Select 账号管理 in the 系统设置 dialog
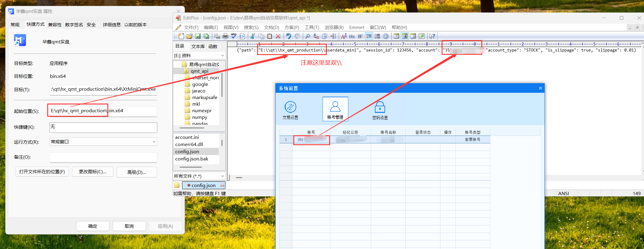 [x=335, y=109]
